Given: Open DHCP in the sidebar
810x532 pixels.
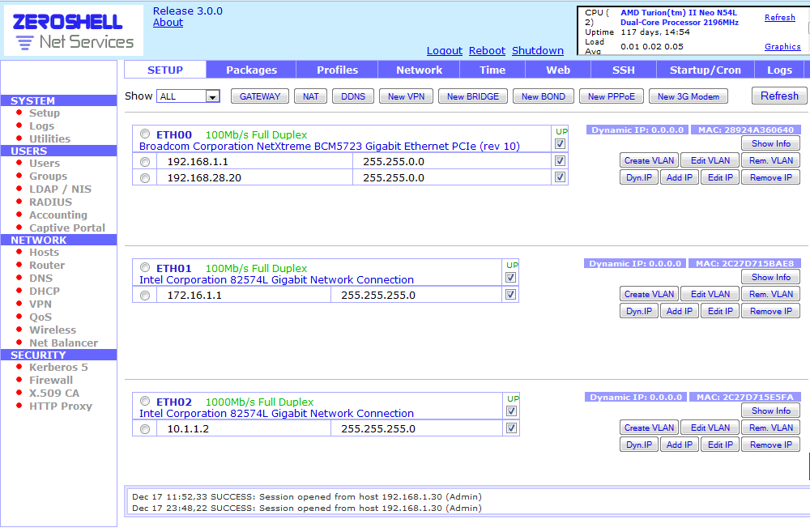Looking at the screenshot, I should [45, 291].
